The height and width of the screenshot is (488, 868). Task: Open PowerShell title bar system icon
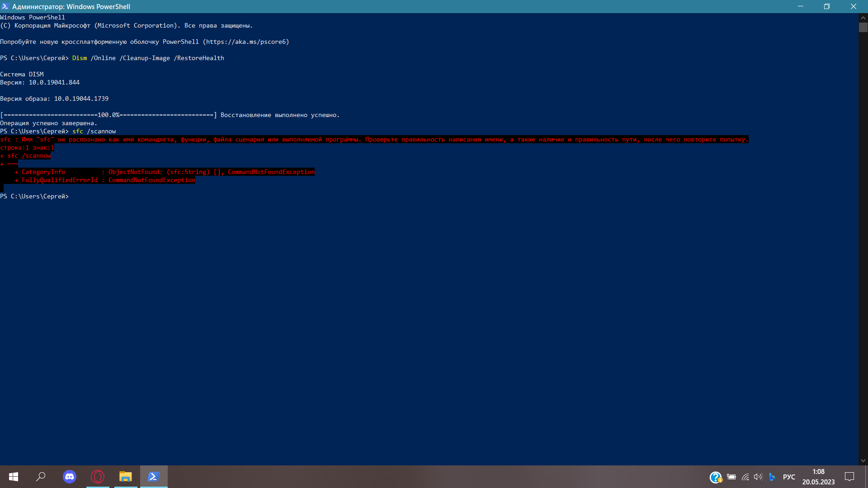pos(5,6)
